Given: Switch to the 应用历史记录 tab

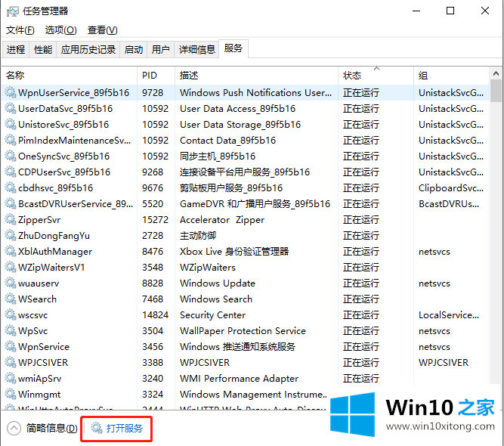Looking at the screenshot, I should click(88, 50).
